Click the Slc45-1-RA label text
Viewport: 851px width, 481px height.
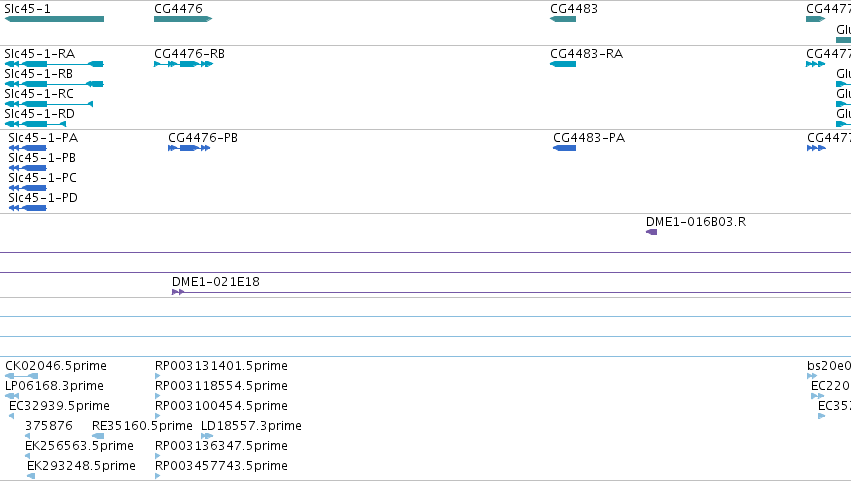tap(40, 54)
